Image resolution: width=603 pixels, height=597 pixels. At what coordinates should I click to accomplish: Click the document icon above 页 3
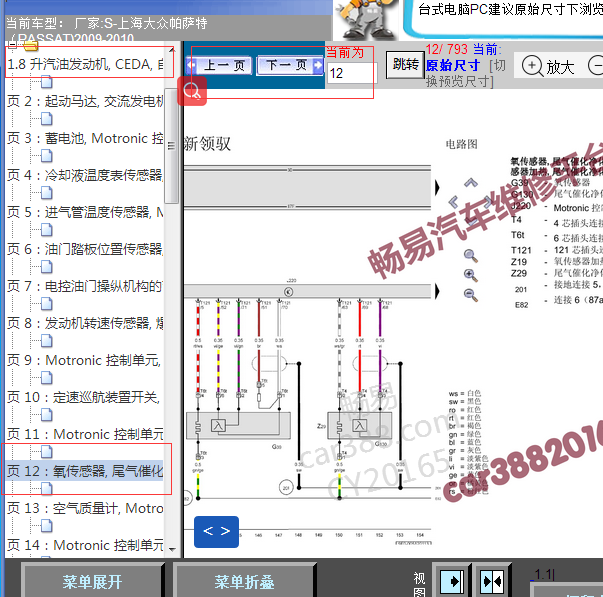[x=47, y=119]
